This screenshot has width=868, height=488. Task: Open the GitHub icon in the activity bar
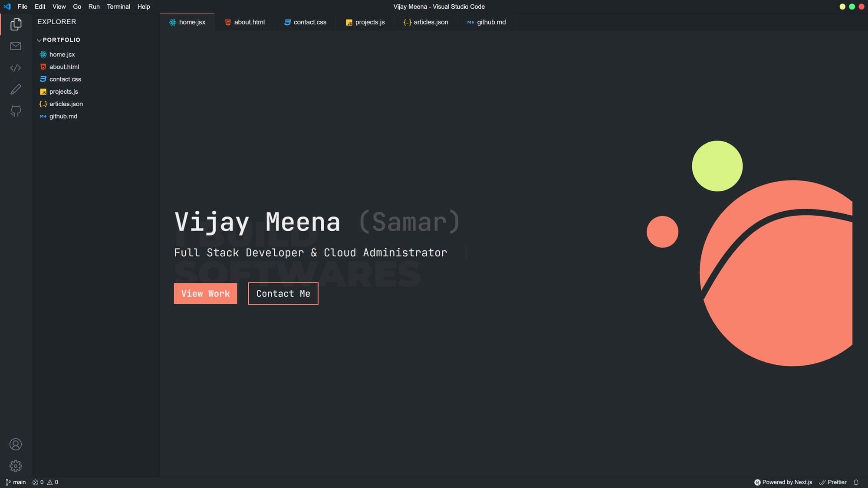pyautogui.click(x=16, y=111)
